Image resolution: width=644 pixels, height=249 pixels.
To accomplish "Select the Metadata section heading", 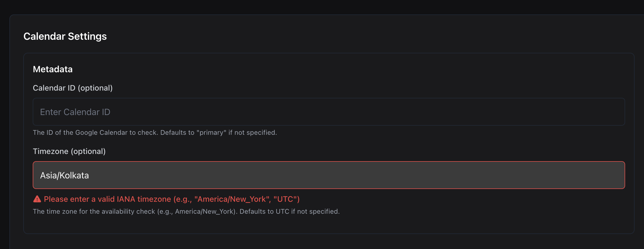I will 53,69.
